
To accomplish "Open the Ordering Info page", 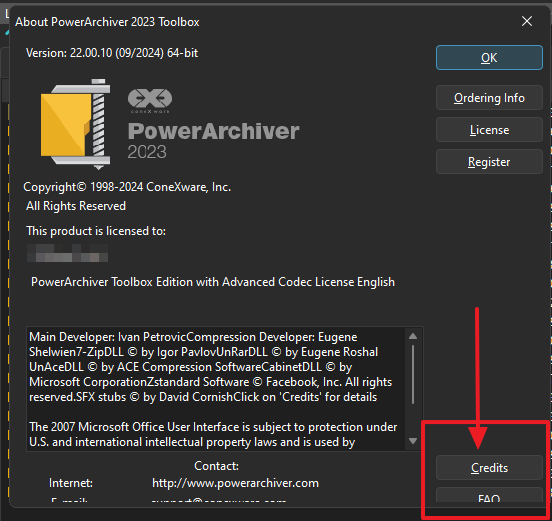I will pos(489,98).
